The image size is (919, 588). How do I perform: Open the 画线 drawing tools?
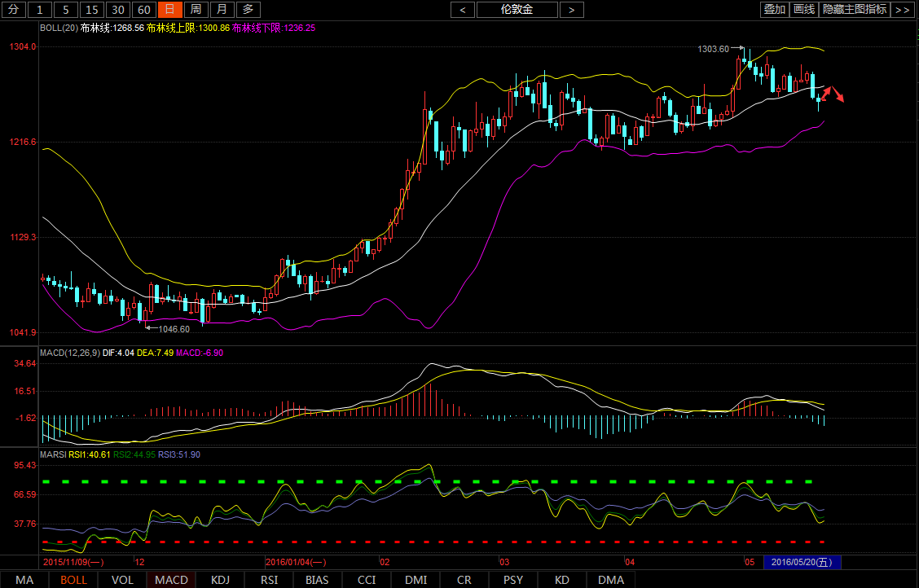(x=803, y=10)
